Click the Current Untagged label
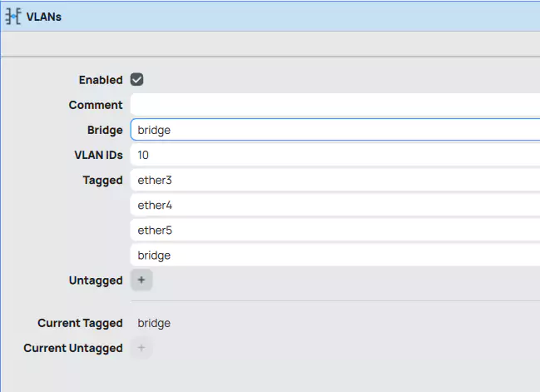 tap(73, 348)
